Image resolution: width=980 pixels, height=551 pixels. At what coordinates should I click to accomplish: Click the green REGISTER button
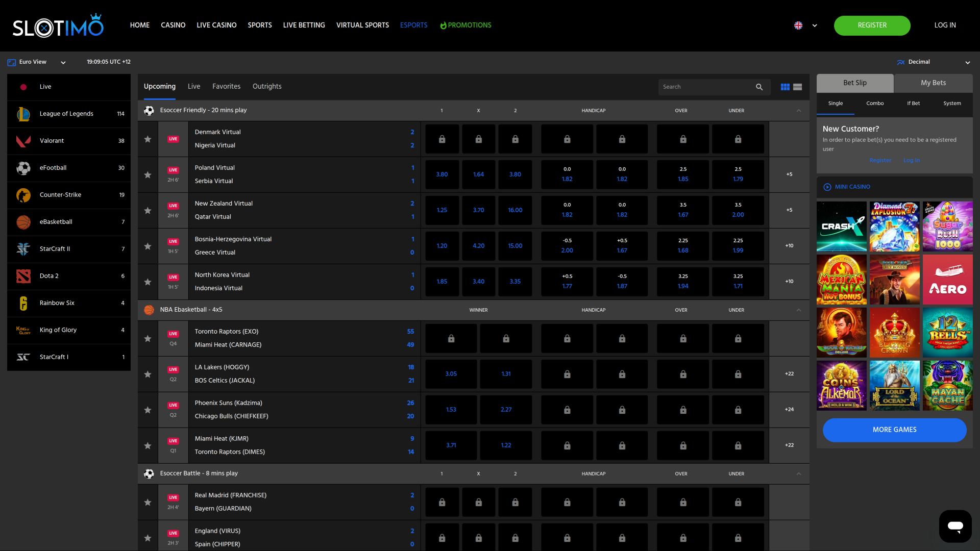[872, 25]
